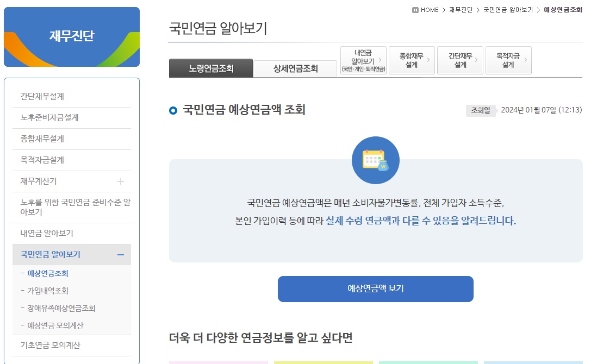Image resolution: width=597 pixels, height=364 pixels.
Task: Open 간단재무설계 in sidebar
Action: pos(72,97)
